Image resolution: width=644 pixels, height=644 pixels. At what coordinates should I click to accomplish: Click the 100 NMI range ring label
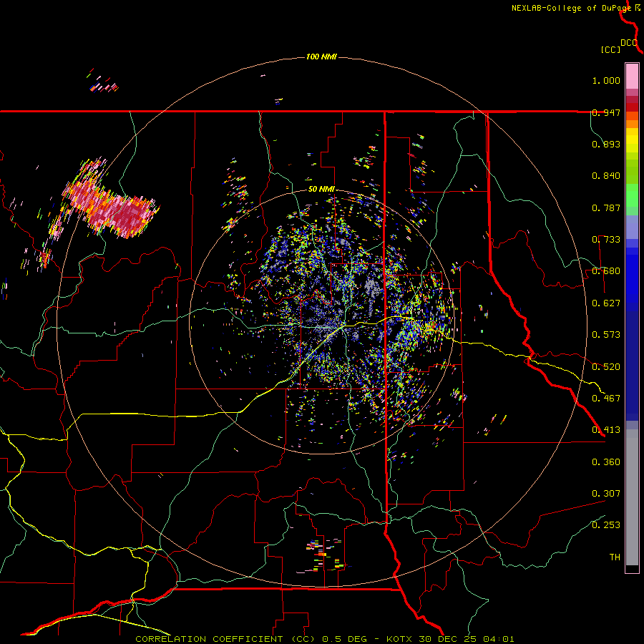point(321,57)
